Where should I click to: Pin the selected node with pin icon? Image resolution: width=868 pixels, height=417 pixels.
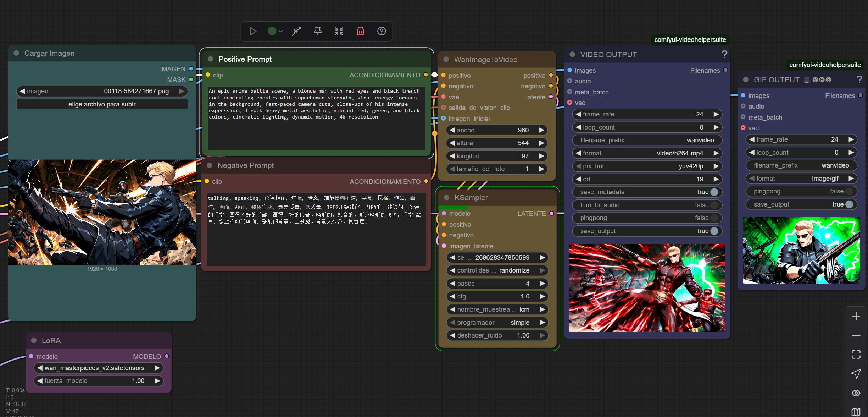point(318,31)
